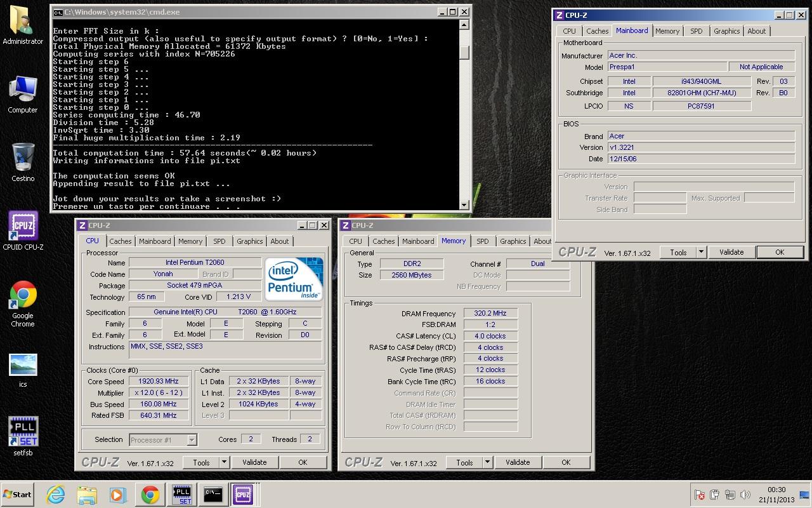Select Mainboard tab in the CPU window

[155, 241]
